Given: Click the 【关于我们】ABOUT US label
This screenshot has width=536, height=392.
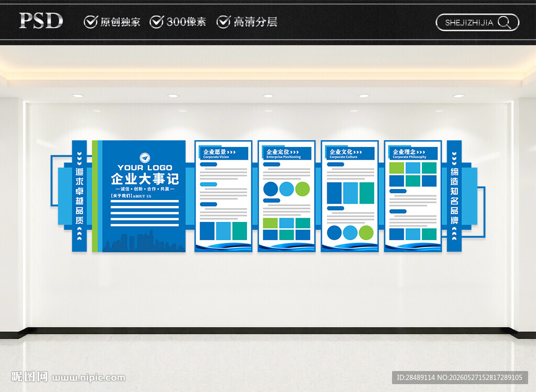Looking at the screenshot, I should click(x=130, y=196).
